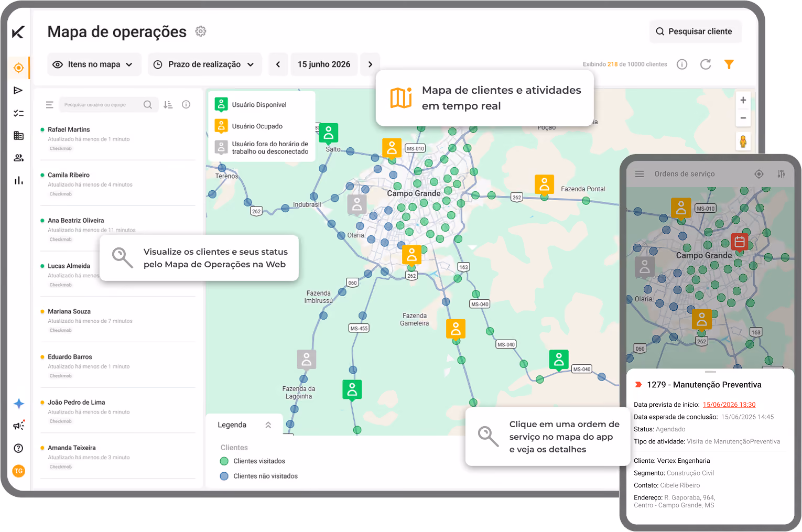Screen dimensions: 802x532
Task: Click the green user marker near Salto
Action: tap(329, 134)
